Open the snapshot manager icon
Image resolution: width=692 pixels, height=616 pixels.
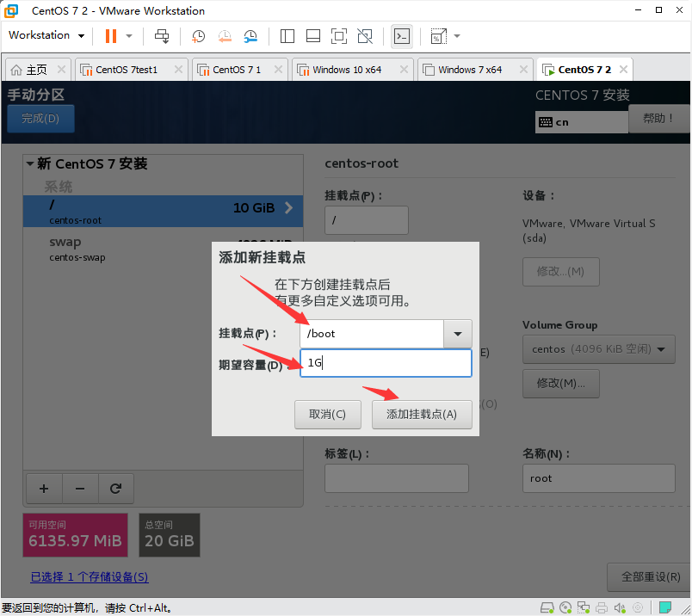click(x=250, y=36)
